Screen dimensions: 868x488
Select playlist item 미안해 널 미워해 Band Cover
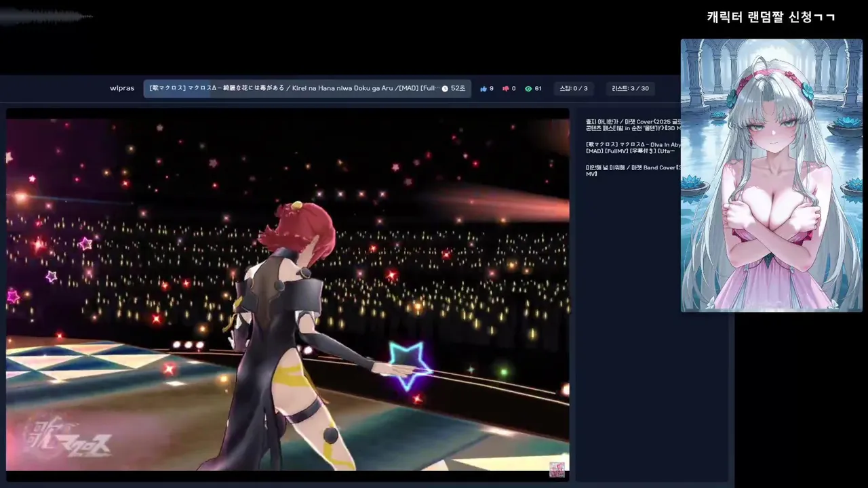click(x=633, y=170)
